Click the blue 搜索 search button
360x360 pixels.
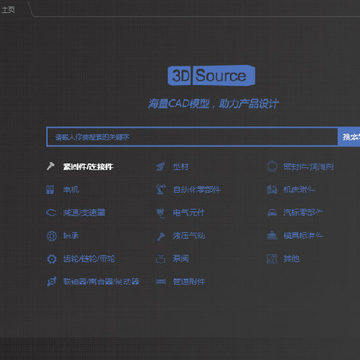coord(349,137)
